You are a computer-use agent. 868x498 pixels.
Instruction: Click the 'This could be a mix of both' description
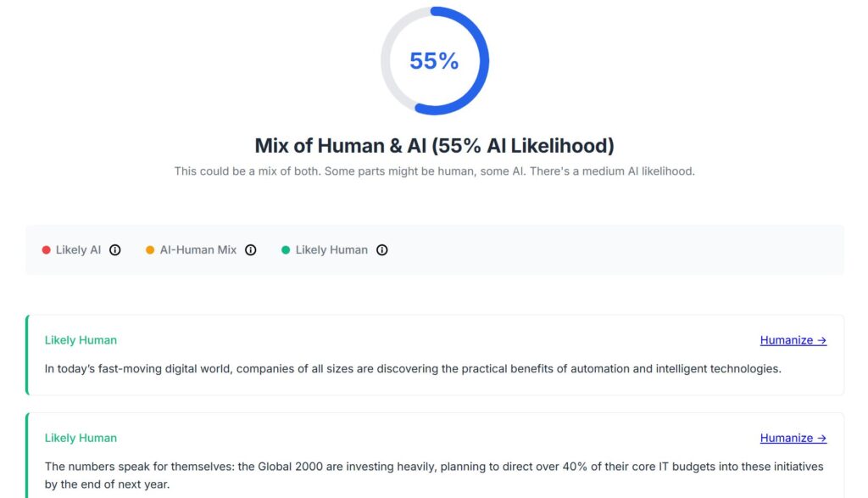click(x=435, y=171)
